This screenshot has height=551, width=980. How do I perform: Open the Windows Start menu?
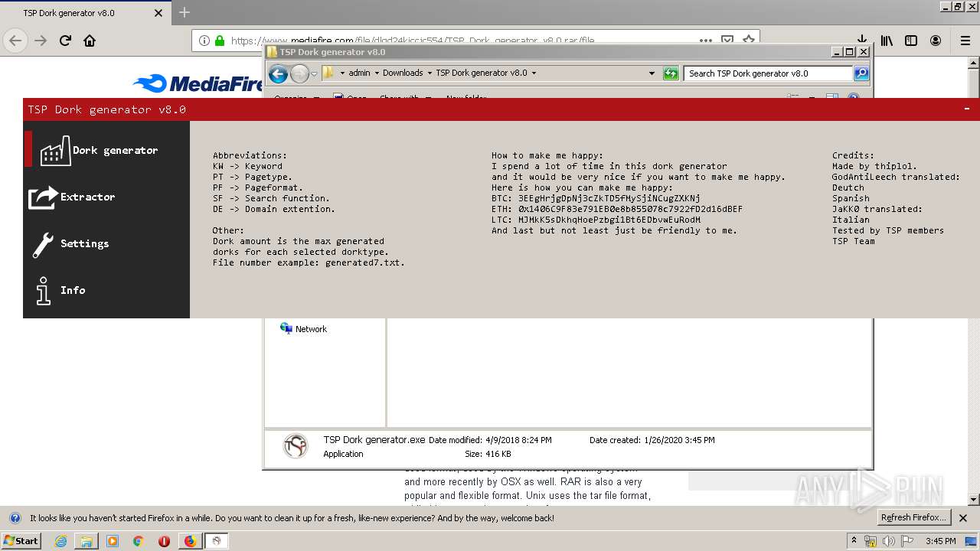coord(21,541)
